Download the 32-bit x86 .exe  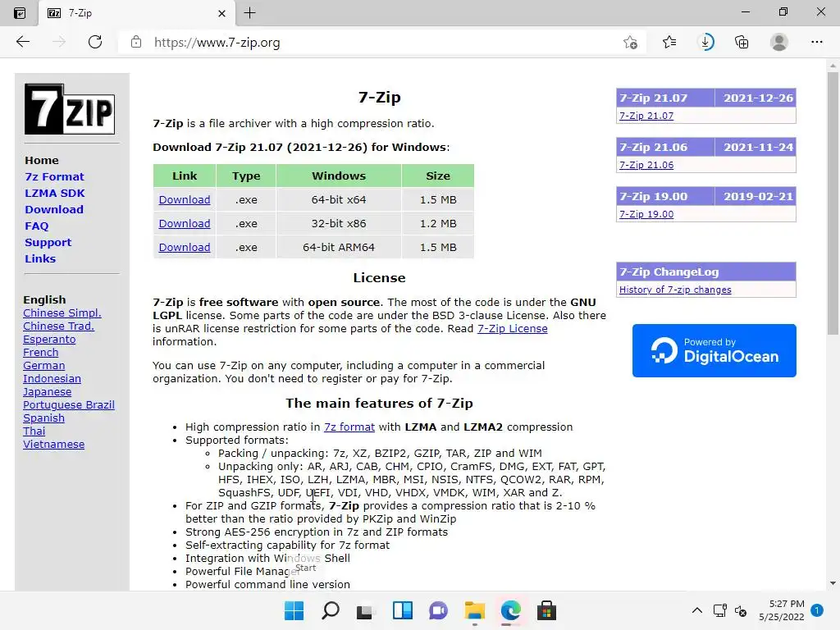185,223
